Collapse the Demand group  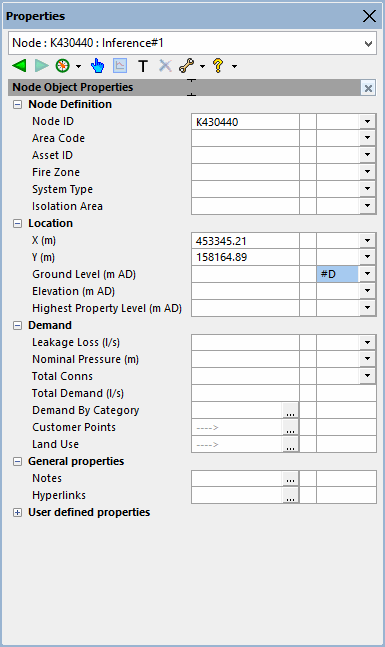pos(17,326)
